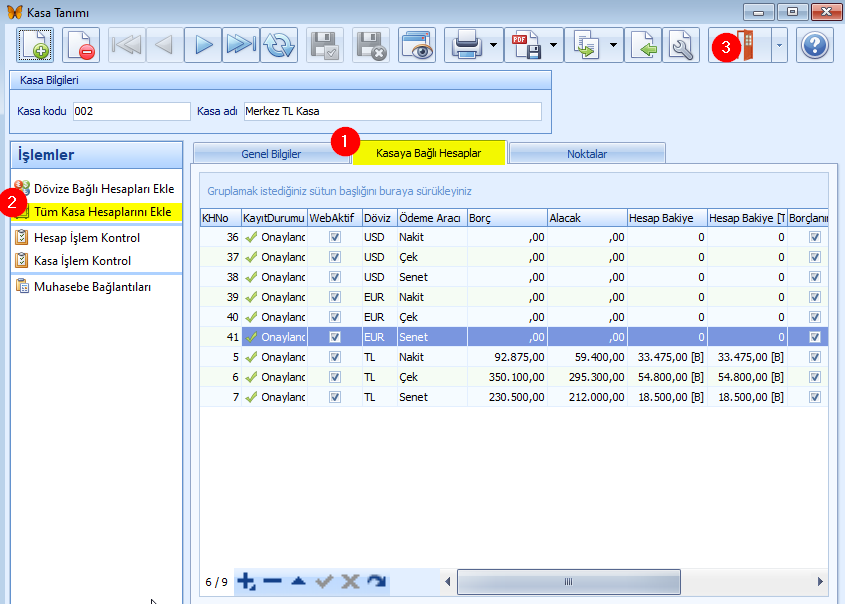Sort by the Döviz column header

(379, 218)
